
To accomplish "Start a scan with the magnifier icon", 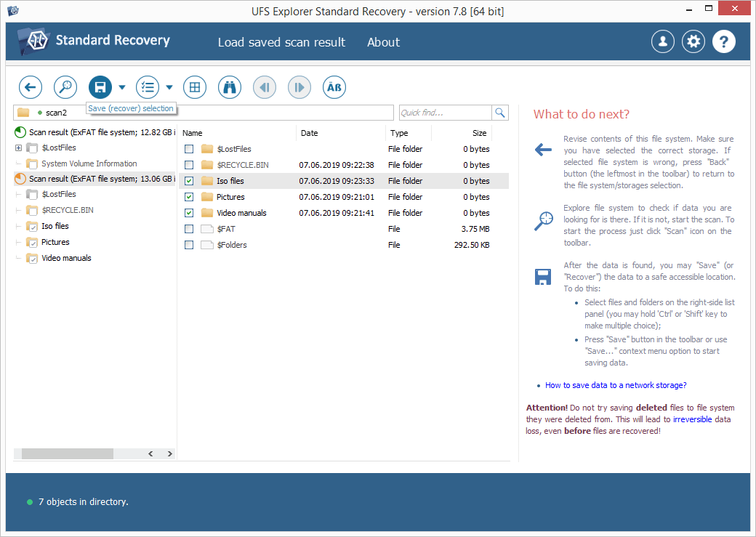I will coord(65,87).
